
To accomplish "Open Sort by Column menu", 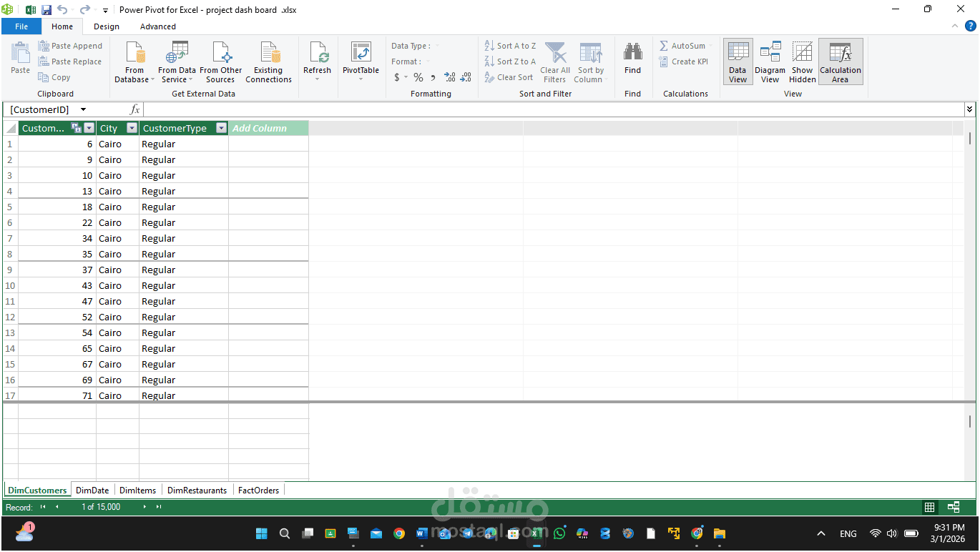I will click(591, 62).
